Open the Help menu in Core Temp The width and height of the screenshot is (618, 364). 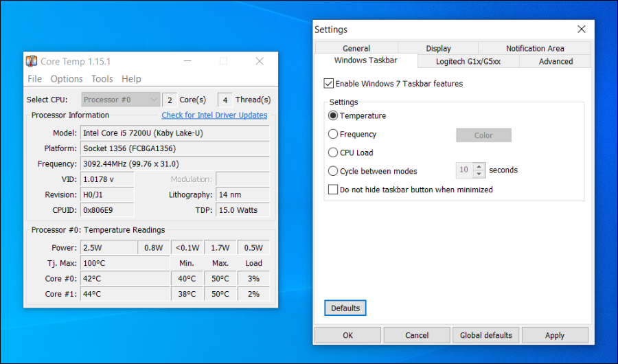(131, 79)
